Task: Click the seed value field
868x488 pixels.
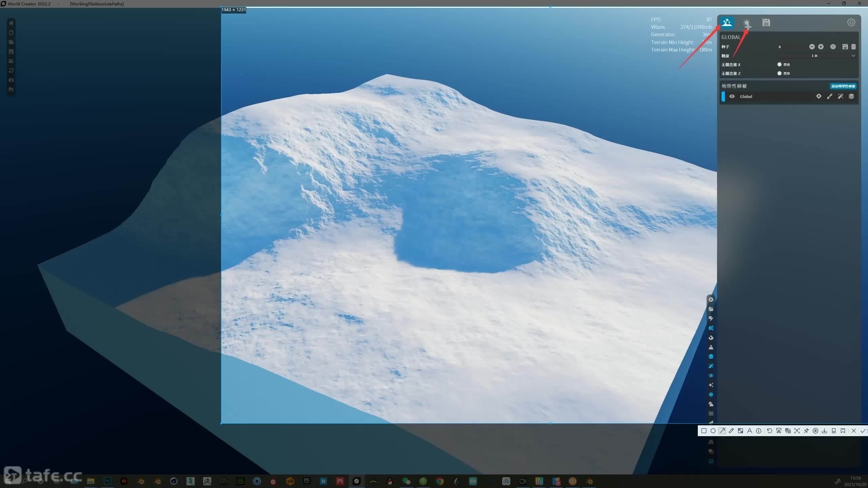Action: click(x=792, y=47)
